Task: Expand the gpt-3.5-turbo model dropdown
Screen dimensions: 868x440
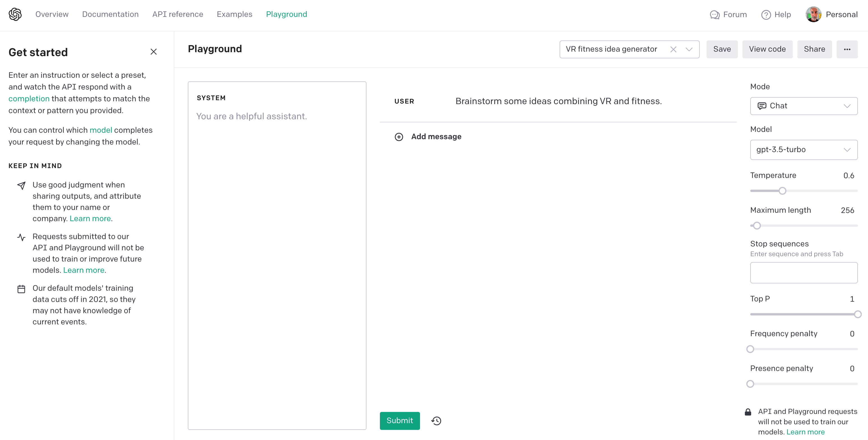Action: (x=804, y=150)
